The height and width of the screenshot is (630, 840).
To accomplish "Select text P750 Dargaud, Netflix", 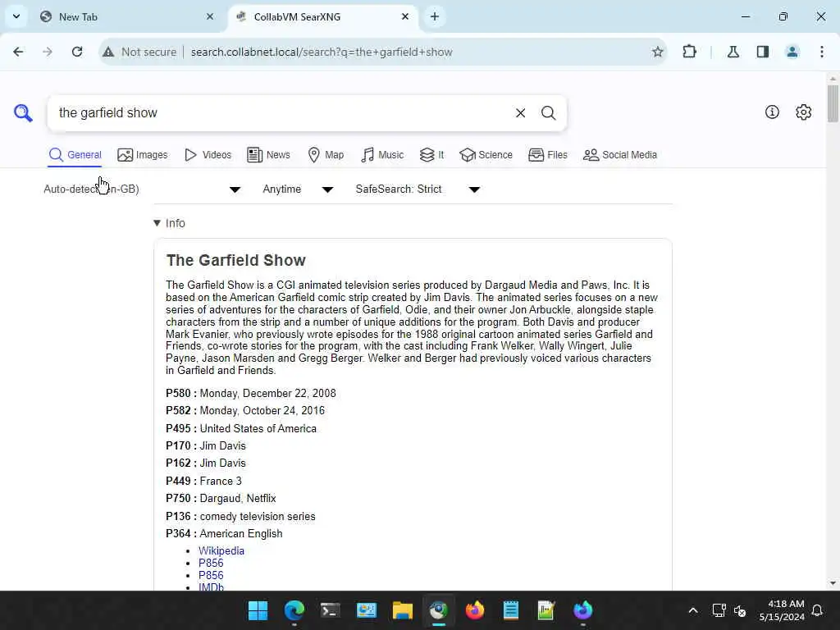I will point(221,498).
